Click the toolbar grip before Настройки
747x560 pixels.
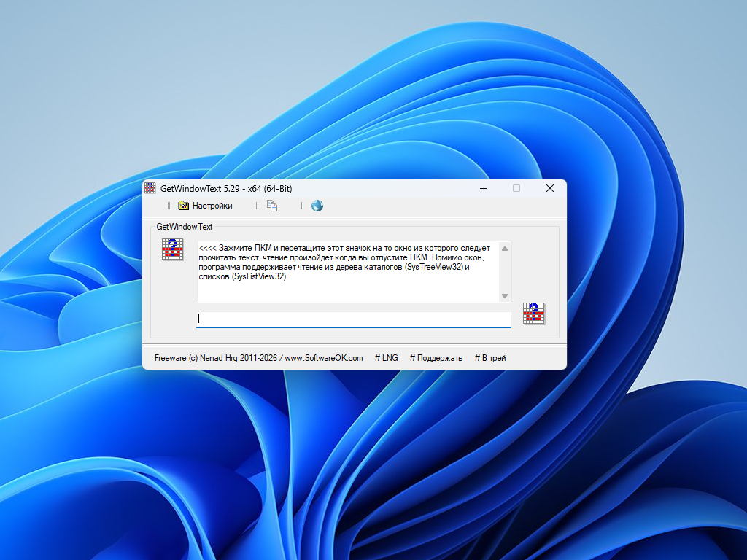pyautogui.click(x=169, y=206)
